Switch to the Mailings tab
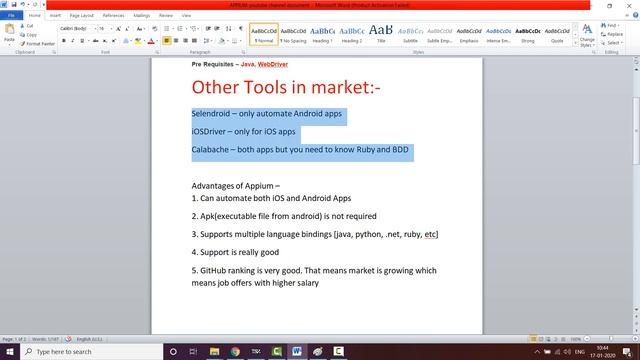 [142, 15]
